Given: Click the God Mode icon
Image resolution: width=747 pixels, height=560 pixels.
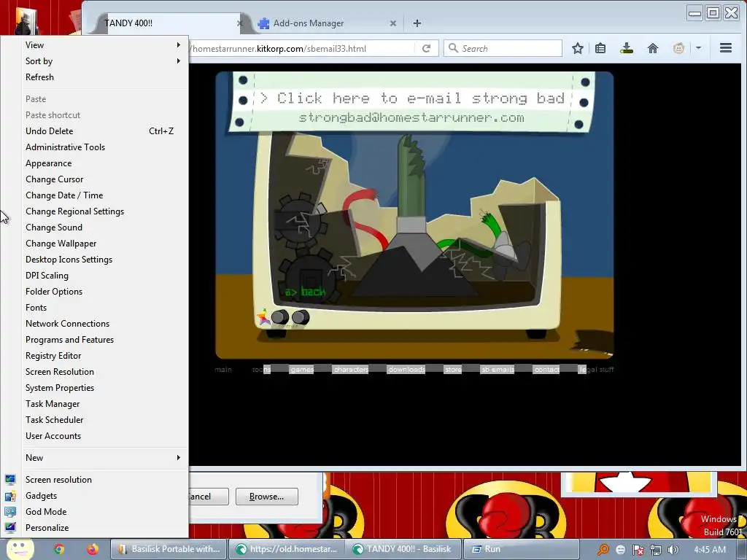Looking at the screenshot, I should tap(10, 512).
